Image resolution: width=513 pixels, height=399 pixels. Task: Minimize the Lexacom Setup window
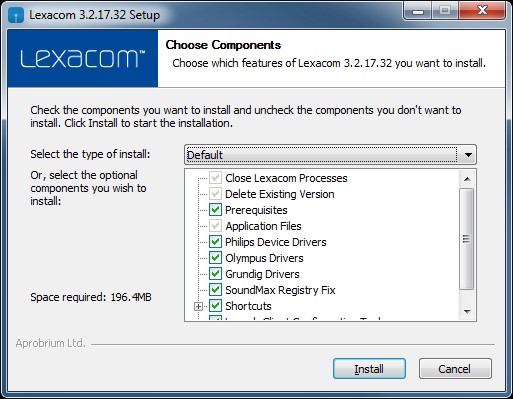point(417,11)
